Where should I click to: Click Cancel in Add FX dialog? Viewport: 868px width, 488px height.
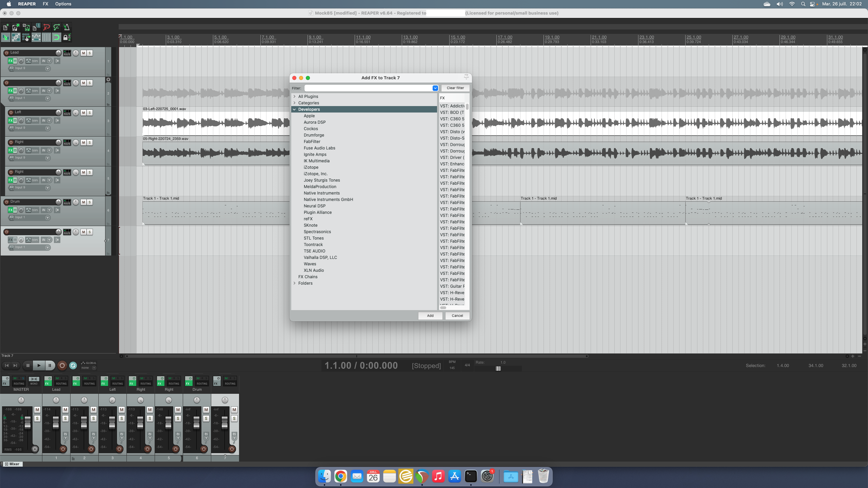[x=457, y=316]
